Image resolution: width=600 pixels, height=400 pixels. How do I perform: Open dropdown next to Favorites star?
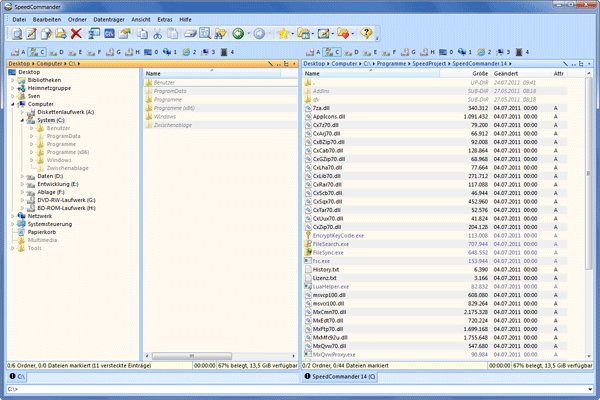click(293, 34)
